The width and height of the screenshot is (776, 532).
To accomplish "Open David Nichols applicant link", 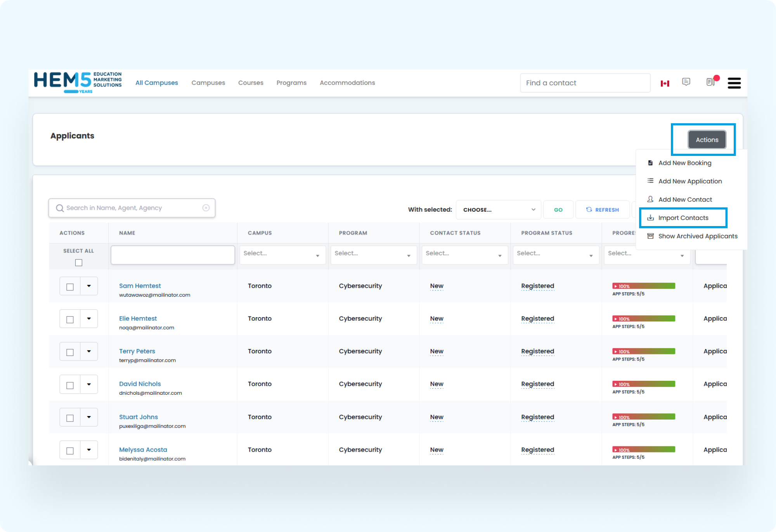I will coord(140,384).
